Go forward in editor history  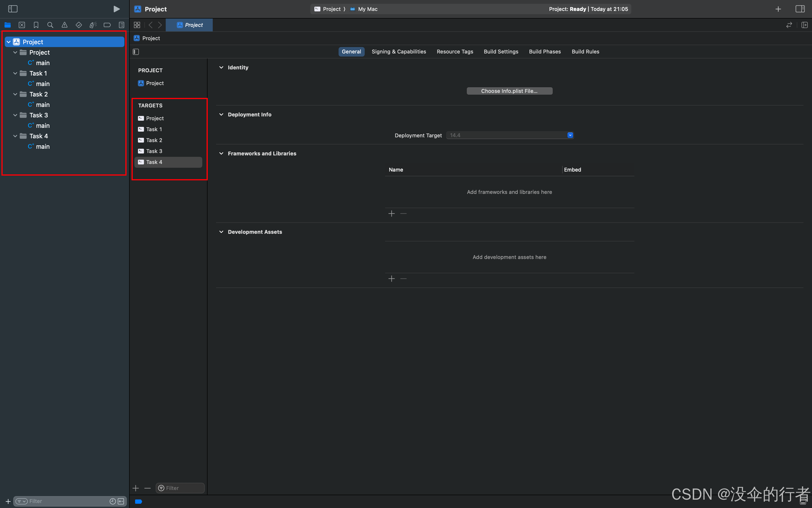[x=160, y=25]
